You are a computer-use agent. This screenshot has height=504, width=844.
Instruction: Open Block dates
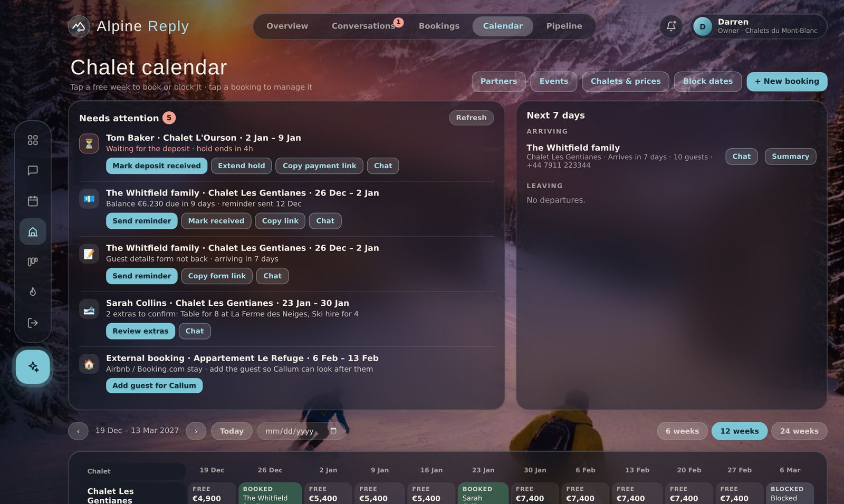708,82
